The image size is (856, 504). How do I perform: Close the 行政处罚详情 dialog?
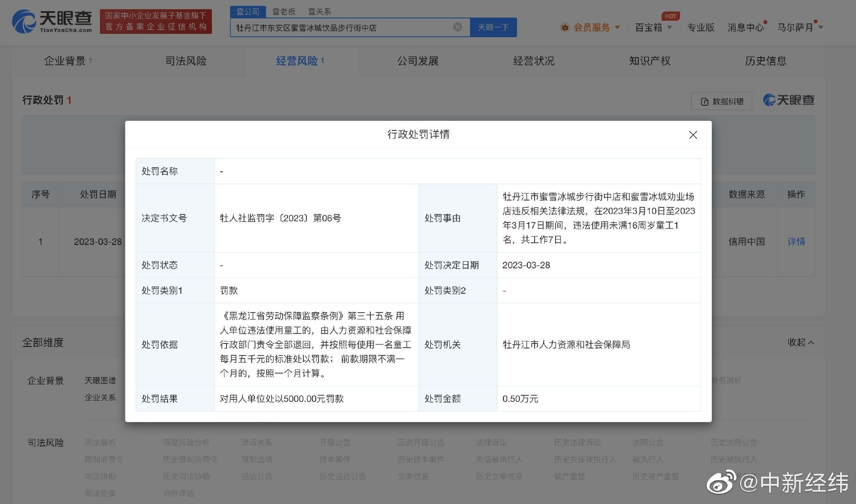click(693, 135)
